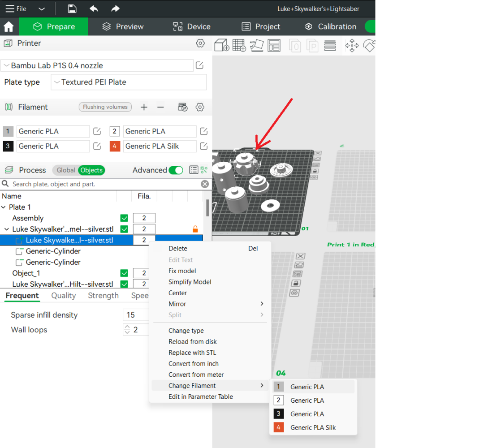This screenshot has height=448, width=488.
Task: Collapse the Plate 1 tree node
Action: (4, 207)
